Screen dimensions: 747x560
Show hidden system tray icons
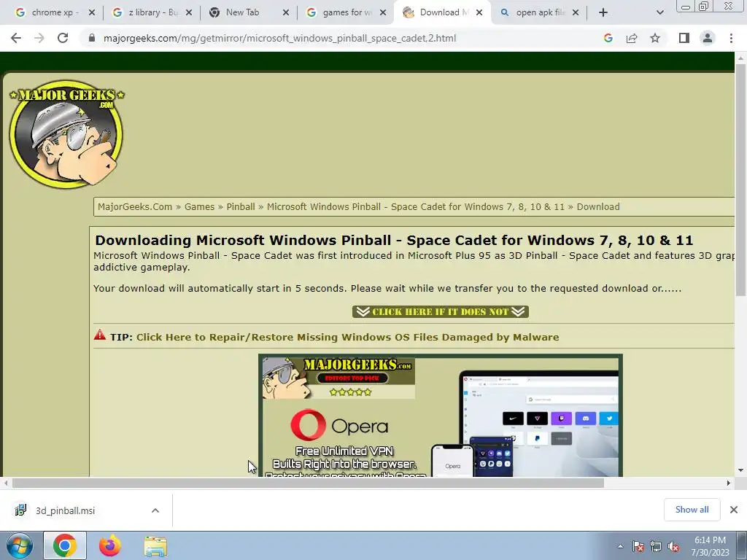coord(620,546)
